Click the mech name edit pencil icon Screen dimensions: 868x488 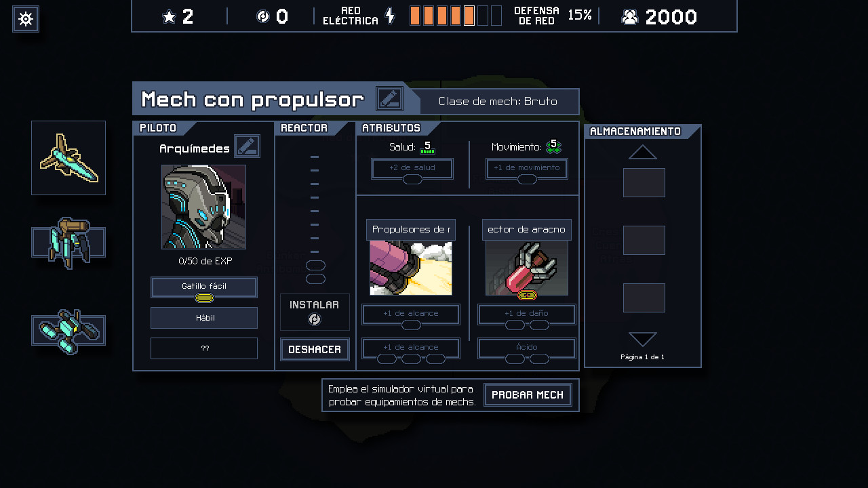point(389,99)
